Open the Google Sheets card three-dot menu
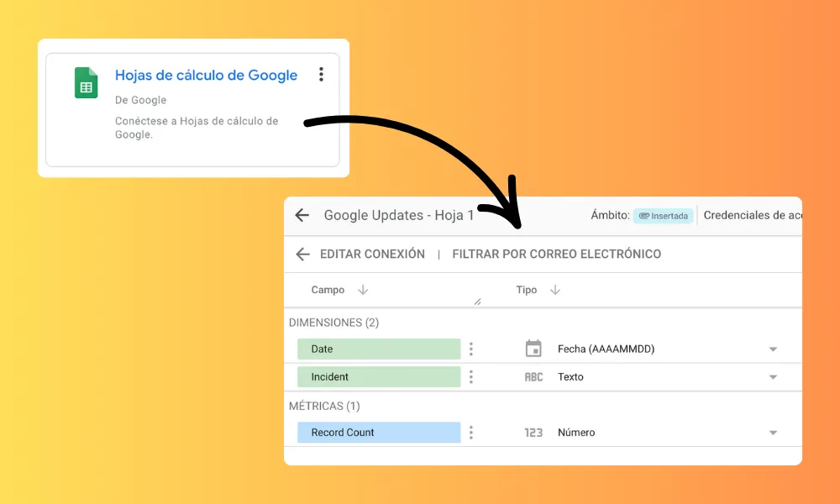This screenshot has height=504, width=840. pos(321,75)
